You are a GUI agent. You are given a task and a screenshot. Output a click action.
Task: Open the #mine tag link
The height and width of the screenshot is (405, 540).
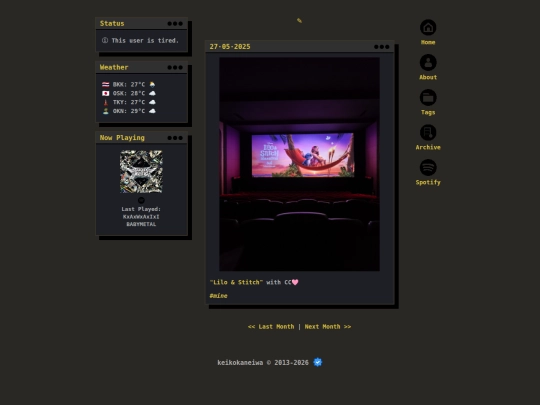pyautogui.click(x=218, y=295)
